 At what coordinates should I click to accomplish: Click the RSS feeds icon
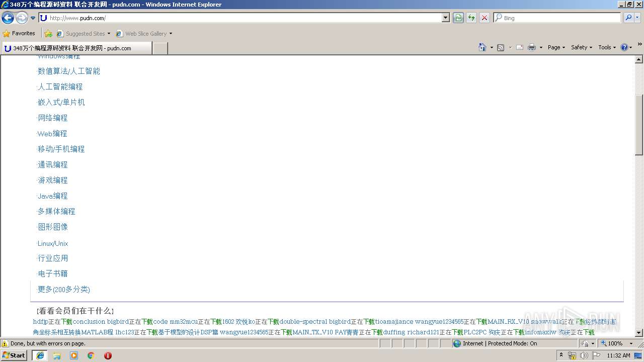click(501, 47)
